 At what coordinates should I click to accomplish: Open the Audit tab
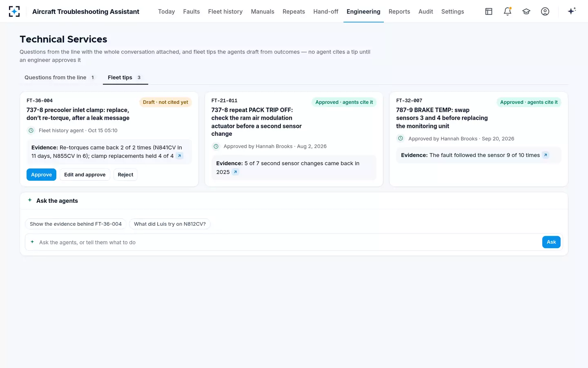pos(425,11)
